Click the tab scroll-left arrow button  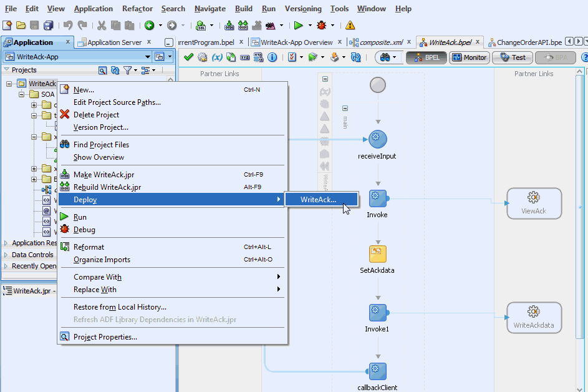[x=569, y=41]
